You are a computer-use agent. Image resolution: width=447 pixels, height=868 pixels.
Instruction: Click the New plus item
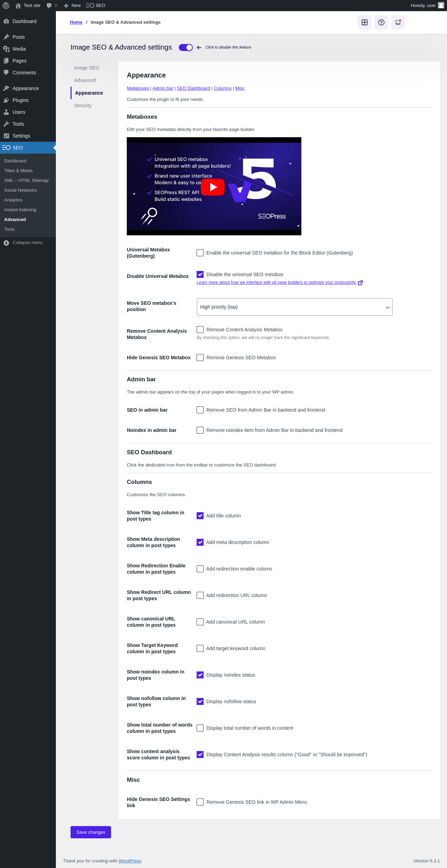72,6
